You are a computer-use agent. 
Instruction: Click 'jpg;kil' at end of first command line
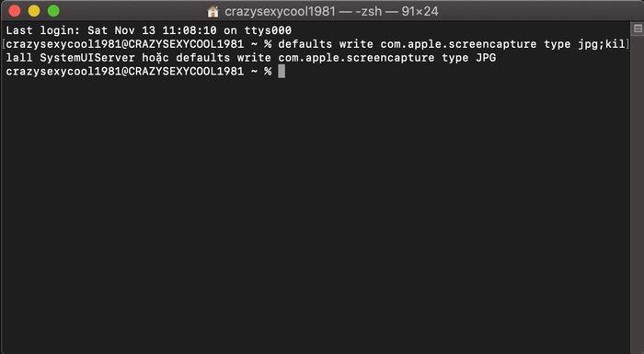click(x=602, y=44)
